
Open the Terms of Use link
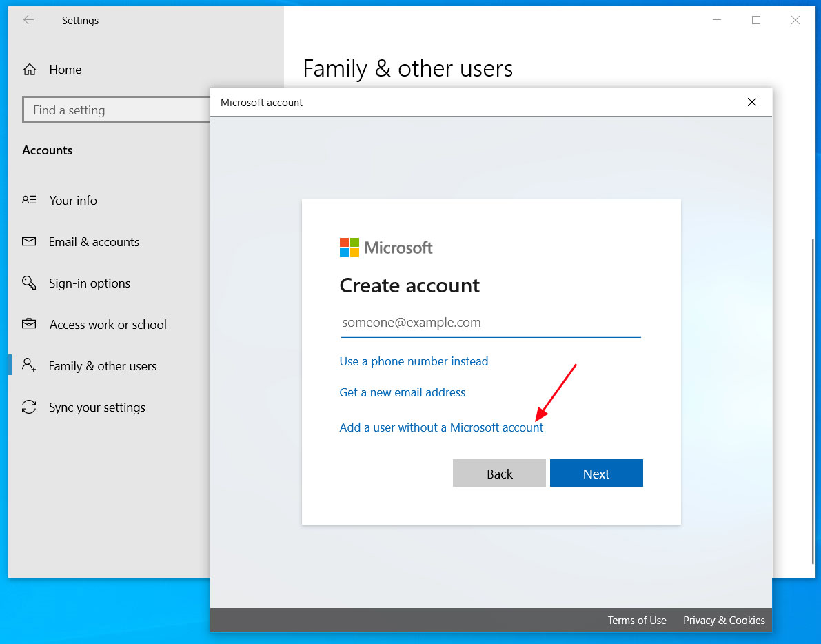(x=637, y=621)
